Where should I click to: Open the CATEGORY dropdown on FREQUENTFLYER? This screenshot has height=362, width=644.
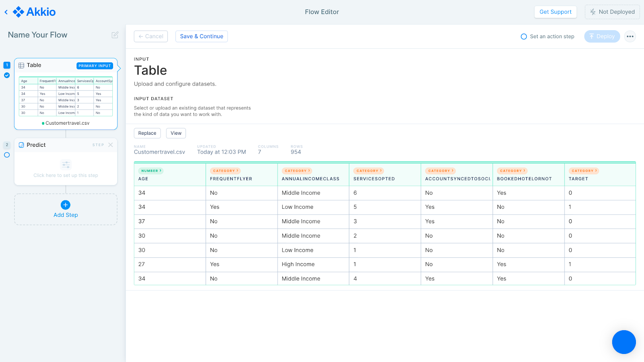click(x=225, y=171)
